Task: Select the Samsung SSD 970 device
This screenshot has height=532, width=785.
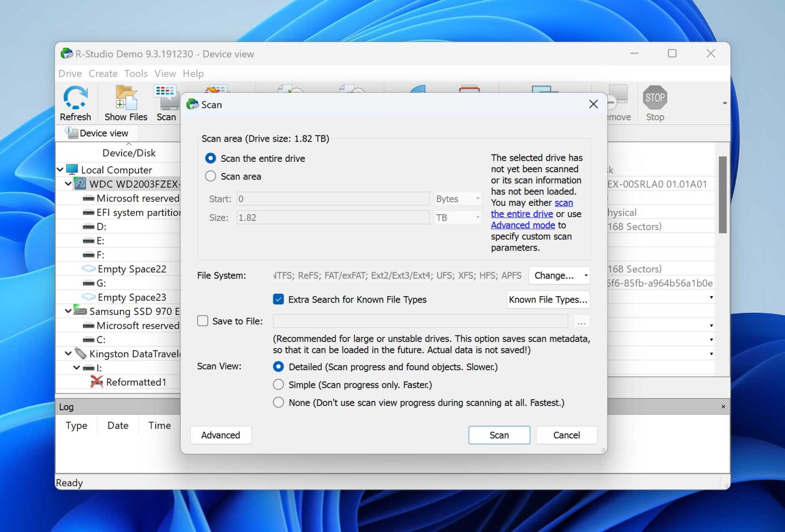Action: [x=132, y=311]
